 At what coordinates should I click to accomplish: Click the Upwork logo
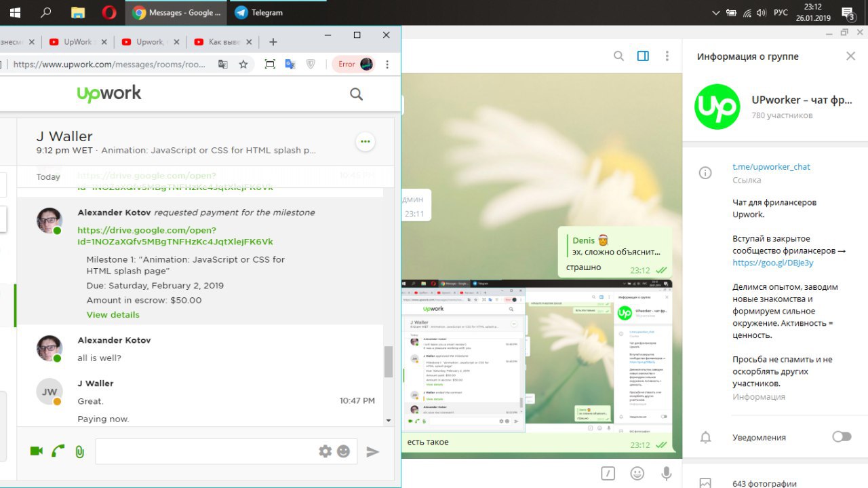(109, 94)
